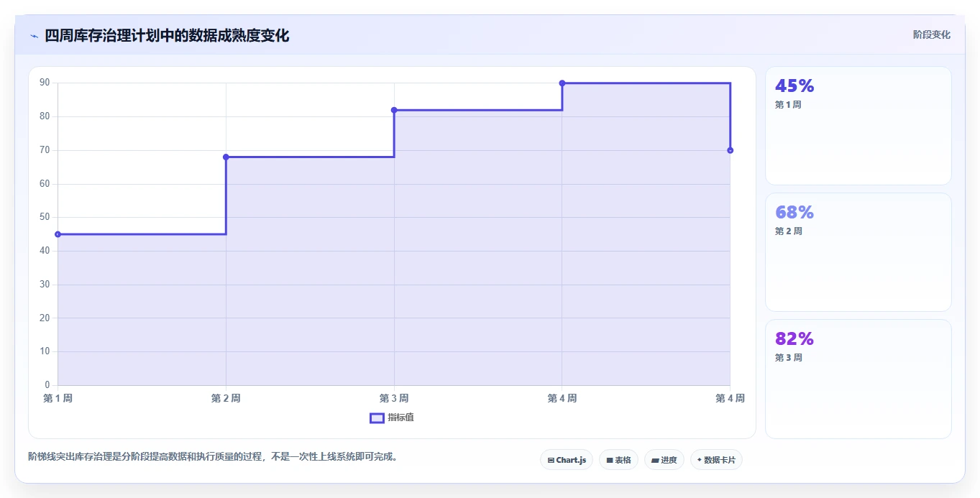The width and height of the screenshot is (980, 498).
Task: Click the y-axis label 30
Action: pyautogui.click(x=45, y=285)
